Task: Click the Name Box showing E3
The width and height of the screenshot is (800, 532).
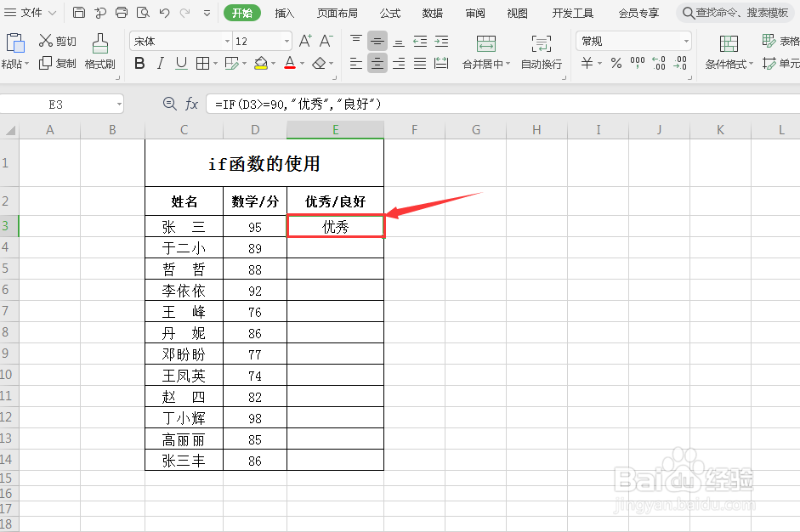Action: click(55, 104)
